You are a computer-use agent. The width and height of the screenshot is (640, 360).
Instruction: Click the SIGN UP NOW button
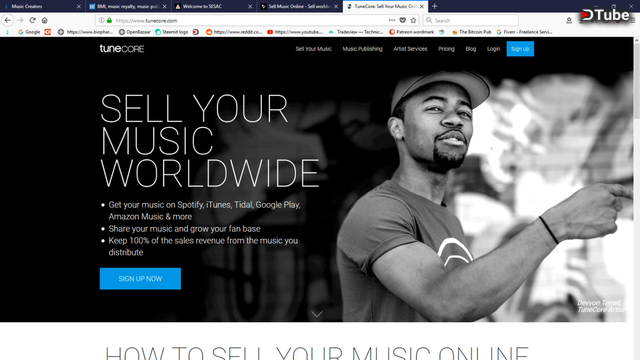(x=140, y=278)
